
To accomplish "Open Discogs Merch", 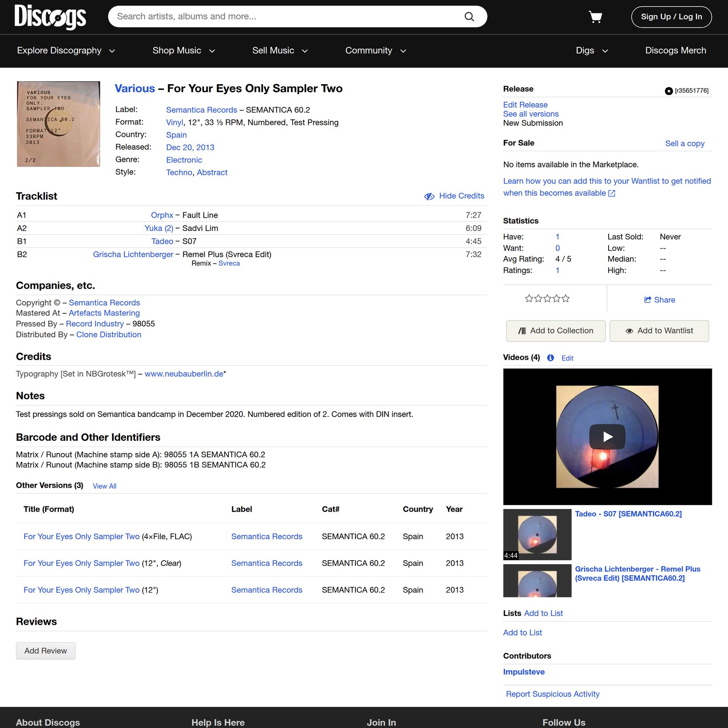I will pos(675,51).
